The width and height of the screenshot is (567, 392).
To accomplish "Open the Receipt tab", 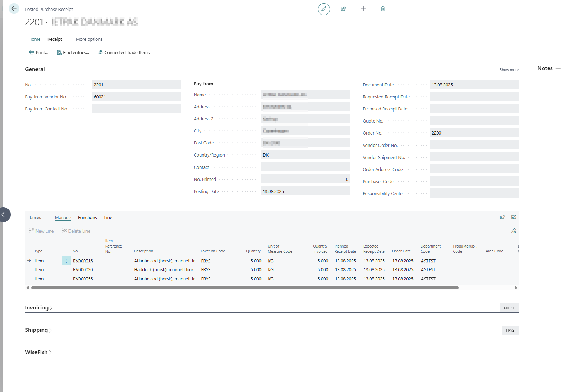I will [x=55, y=39].
